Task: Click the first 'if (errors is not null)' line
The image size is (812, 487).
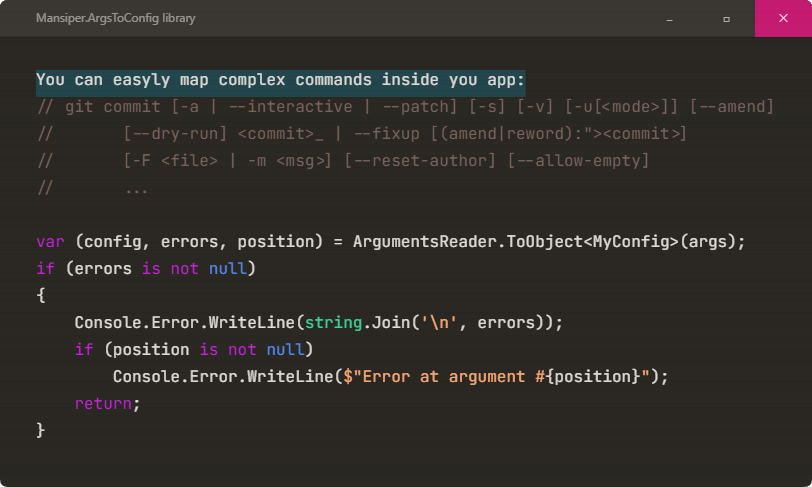Action: coord(146,269)
